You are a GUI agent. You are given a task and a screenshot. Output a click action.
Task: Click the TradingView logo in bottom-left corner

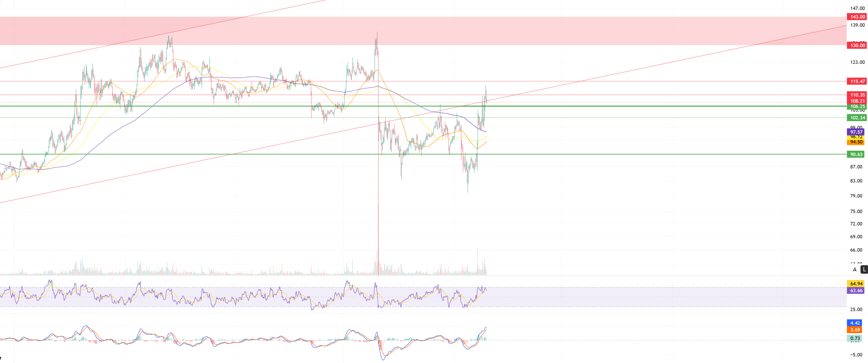tap(1, 359)
